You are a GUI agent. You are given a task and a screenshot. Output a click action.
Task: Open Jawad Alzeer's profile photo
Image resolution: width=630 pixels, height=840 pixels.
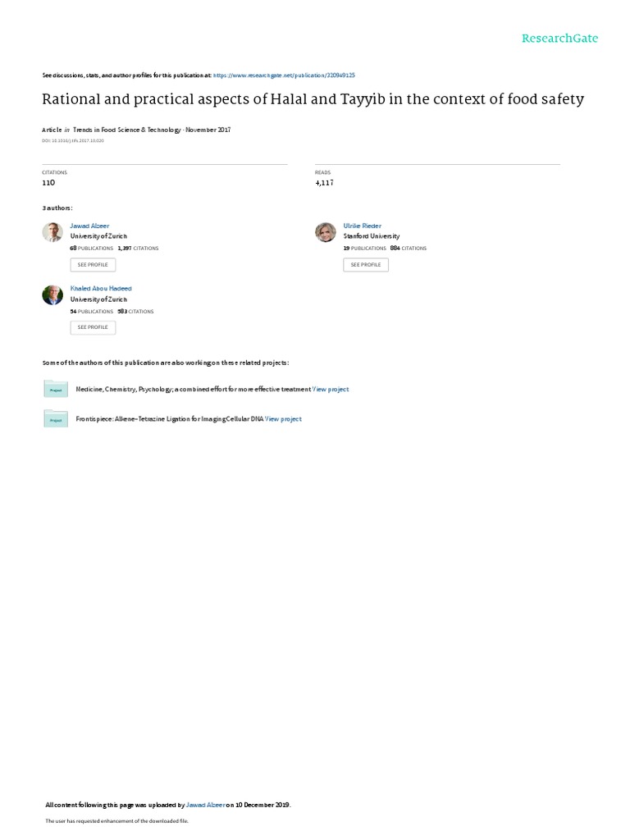click(x=52, y=232)
